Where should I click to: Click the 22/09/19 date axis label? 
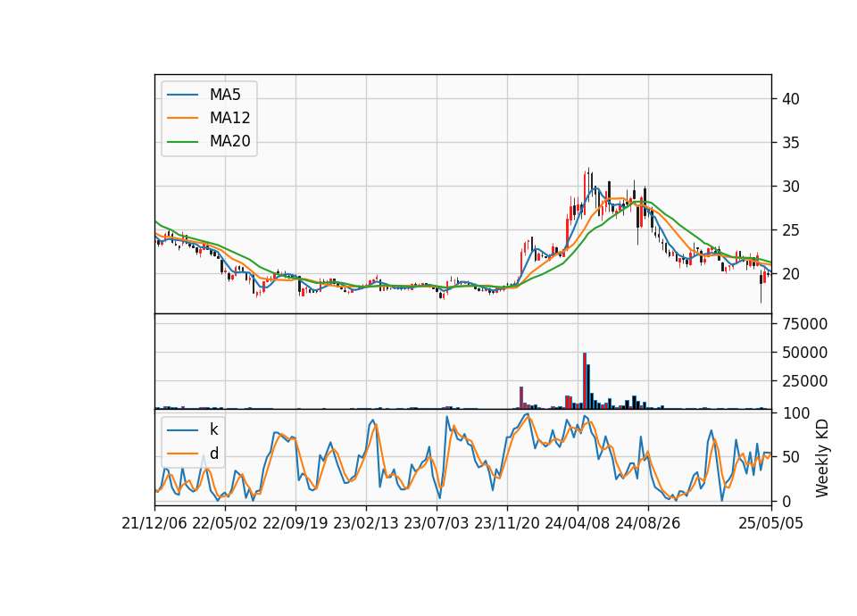tap(295, 523)
